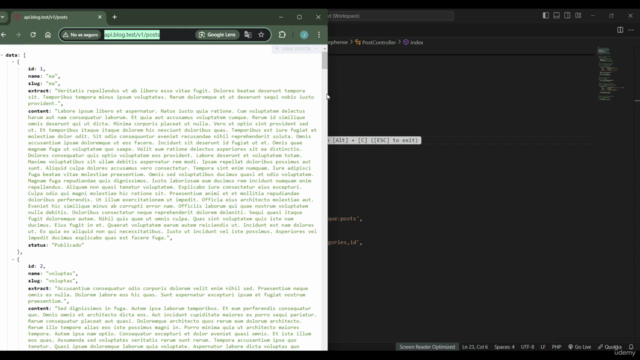The image size is (640, 360).
Task: Start Go Live server from status bar
Action: (579, 347)
